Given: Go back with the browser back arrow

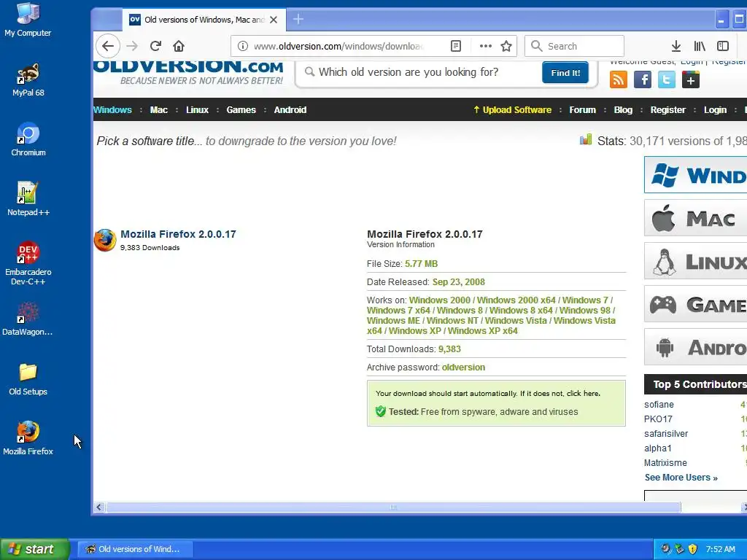Looking at the screenshot, I should (108, 46).
